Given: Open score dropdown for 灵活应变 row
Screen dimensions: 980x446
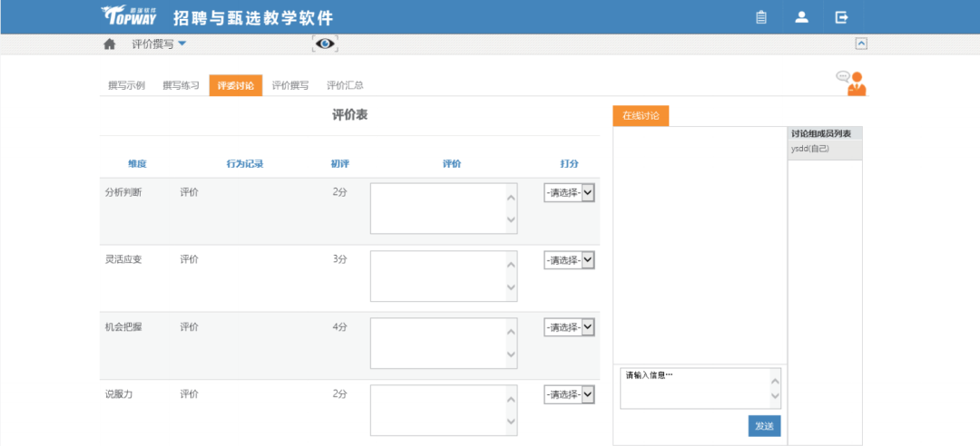Looking at the screenshot, I should point(570,260).
